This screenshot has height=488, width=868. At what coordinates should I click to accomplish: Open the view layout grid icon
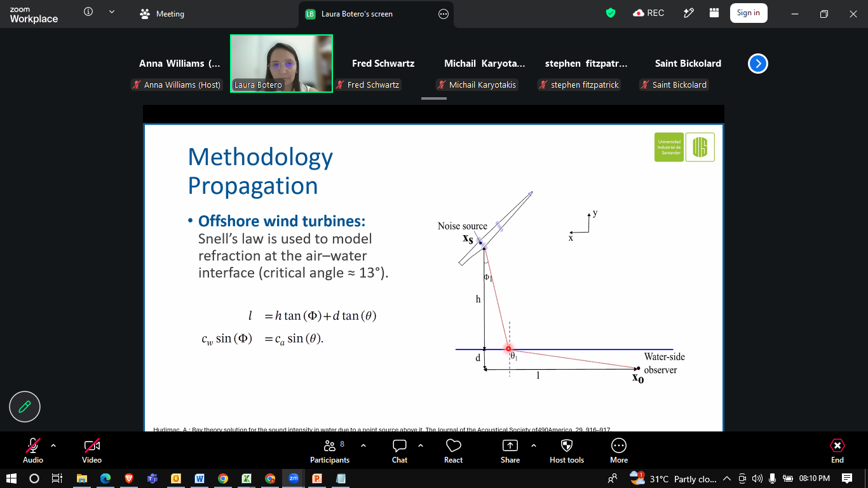point(714,13)
